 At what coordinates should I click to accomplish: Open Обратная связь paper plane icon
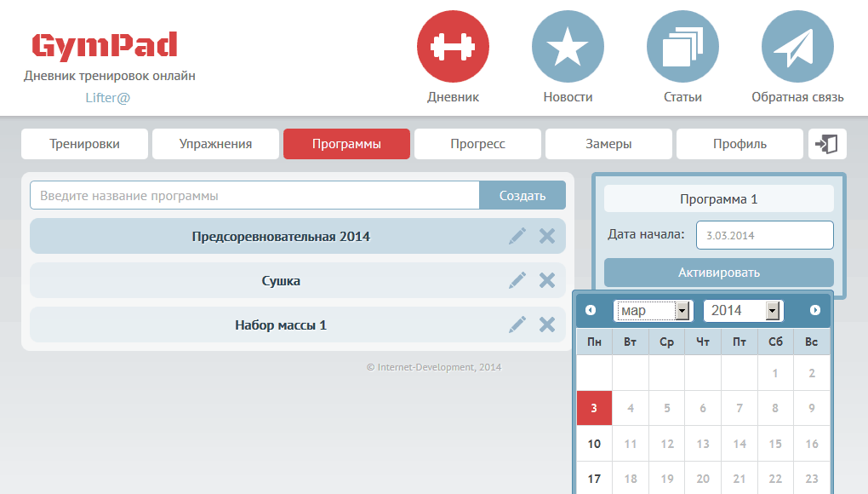797,46
